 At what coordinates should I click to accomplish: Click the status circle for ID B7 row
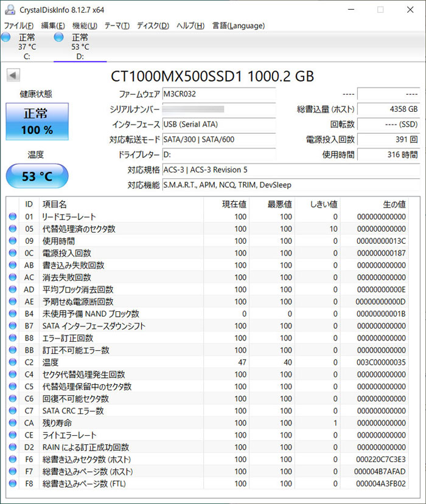pos(13,326)
